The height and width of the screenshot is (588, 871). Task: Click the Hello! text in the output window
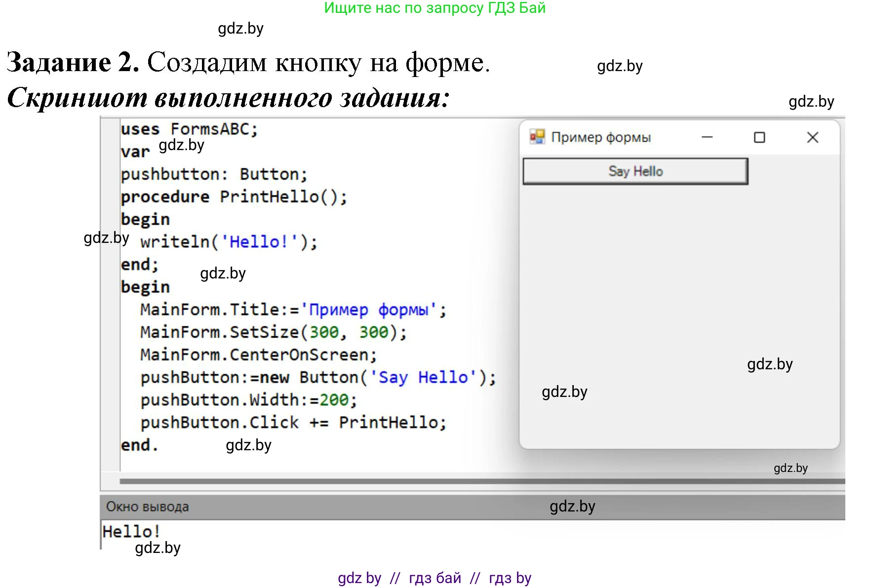point(131,532)
